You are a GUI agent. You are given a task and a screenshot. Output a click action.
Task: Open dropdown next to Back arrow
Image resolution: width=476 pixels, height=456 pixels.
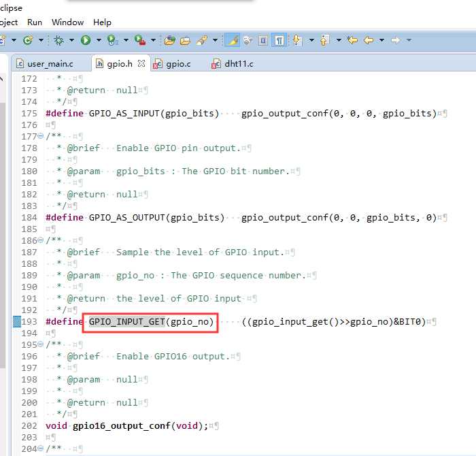click(382, 40)
